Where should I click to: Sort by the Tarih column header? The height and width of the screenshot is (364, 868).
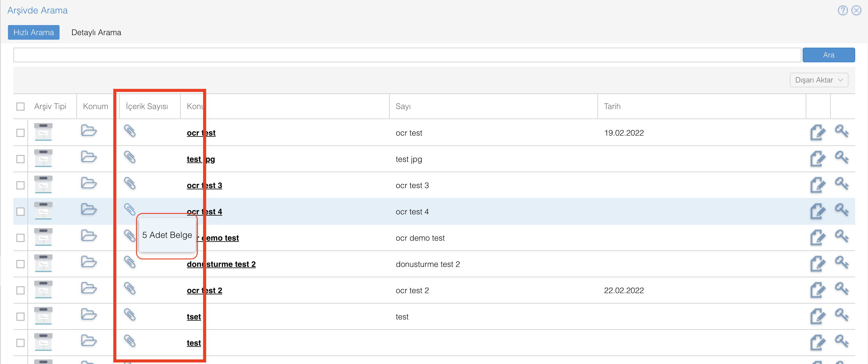point(612,107)
